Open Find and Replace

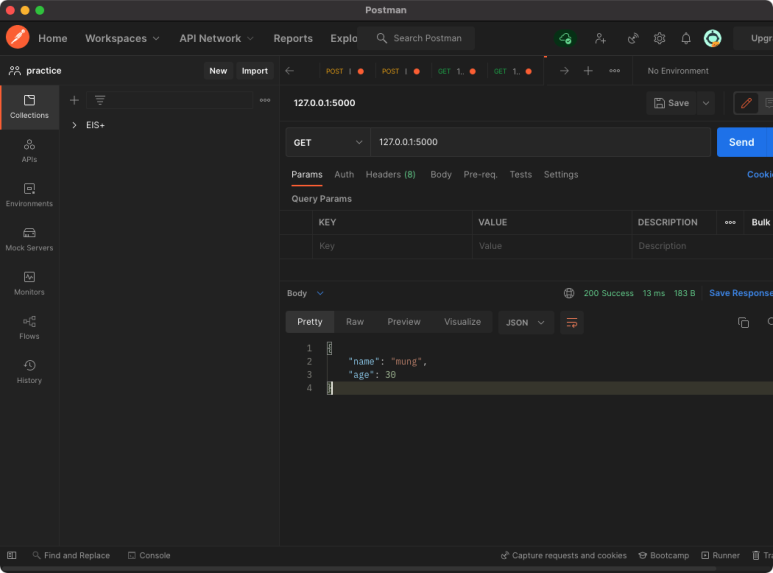click(x=71, y=555)
